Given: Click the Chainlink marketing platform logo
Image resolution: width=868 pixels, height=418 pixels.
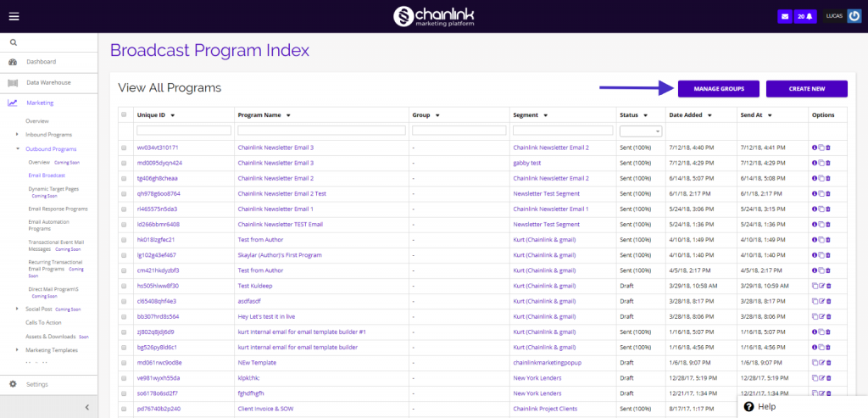Looking at the screenshot, I should pyautogui.click(x=434, y=16).
